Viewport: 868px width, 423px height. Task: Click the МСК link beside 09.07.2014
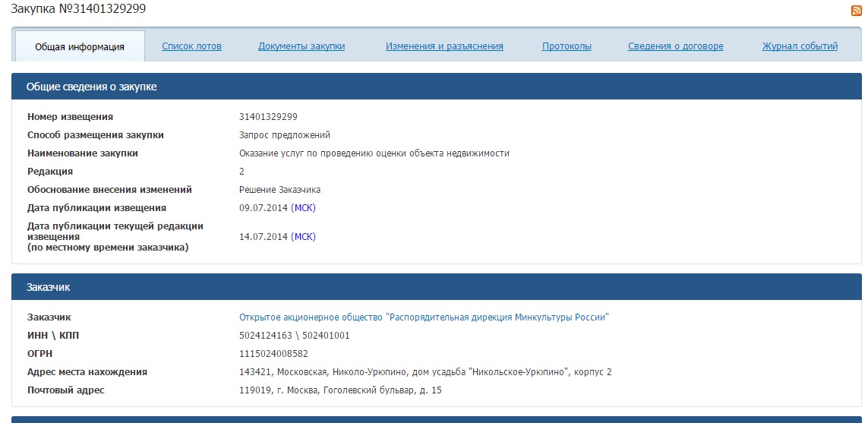[303, 208]
